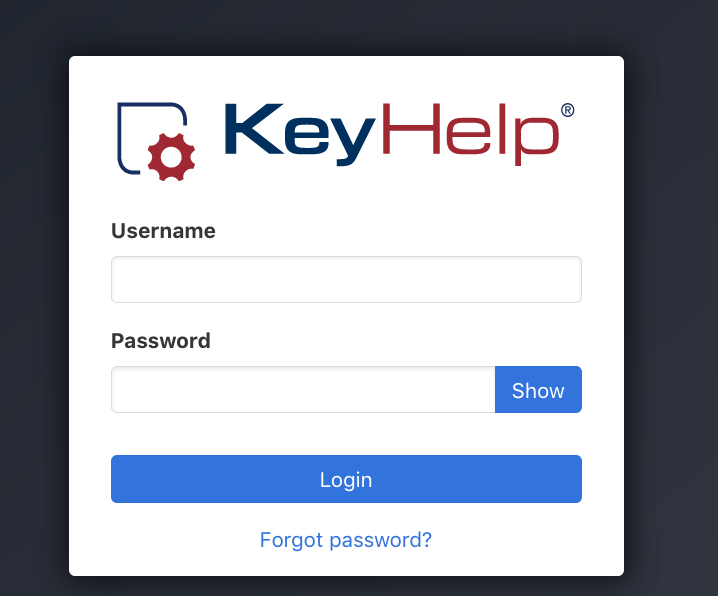
Task: Click the Password label
Action: [x=161, y=341]
